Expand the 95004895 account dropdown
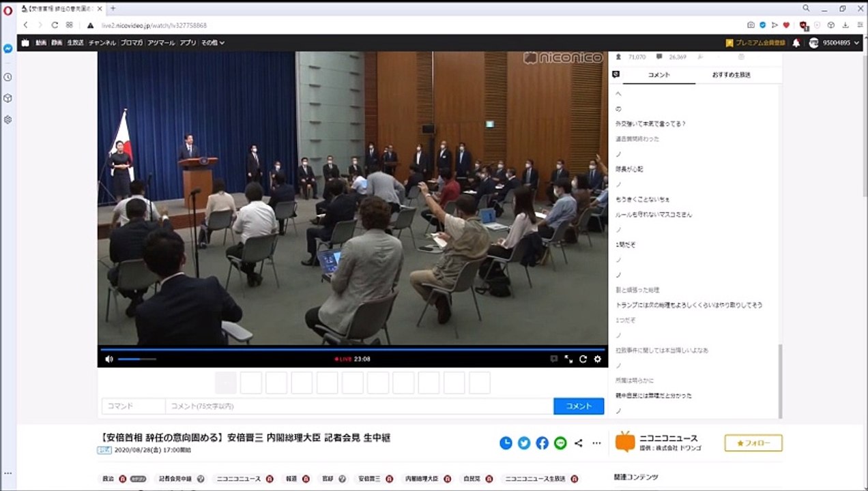868x491 pixels. click(x=835, y=42)
